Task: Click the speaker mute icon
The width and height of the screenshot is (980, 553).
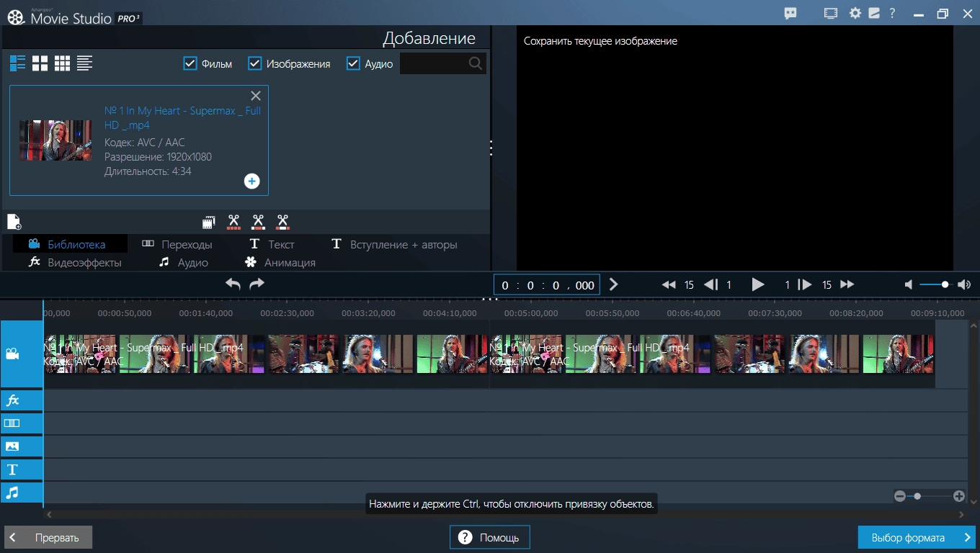Action: click(909, 285)
